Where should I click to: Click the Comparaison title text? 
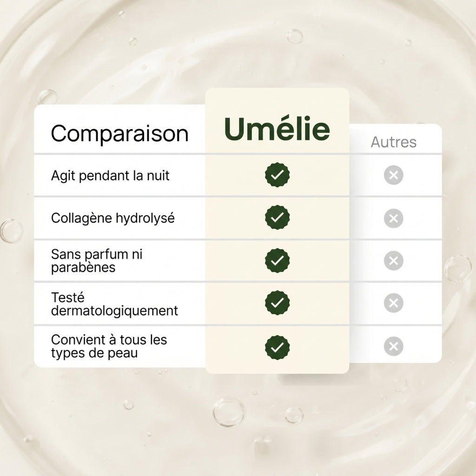point(119,134)
